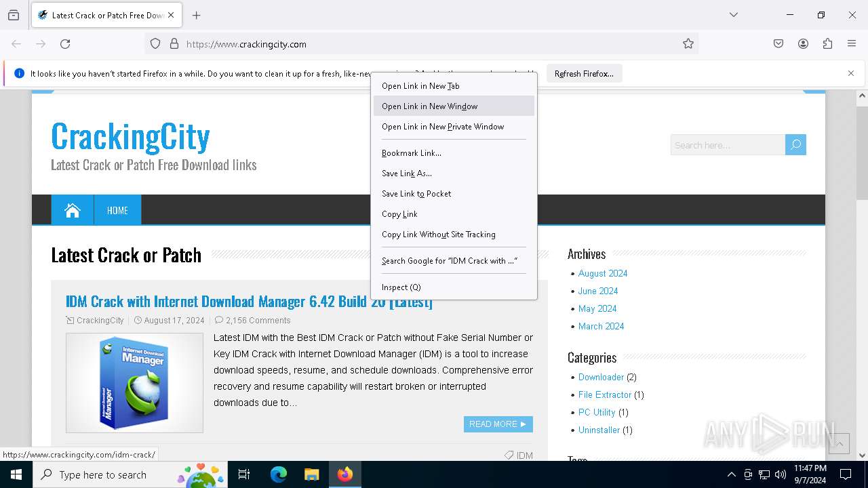Click the CrackingCity site title
The image size is (868, 488).
click(x=130, y=136)
